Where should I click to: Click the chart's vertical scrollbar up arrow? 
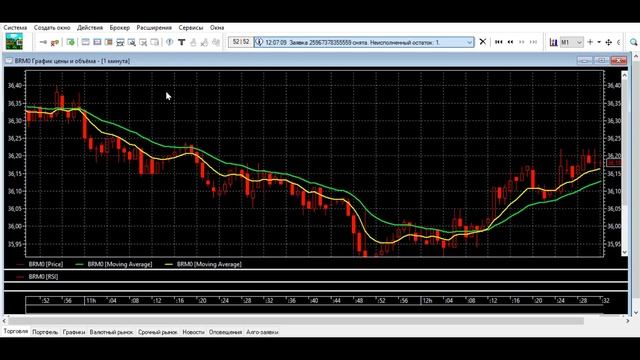tap(624, 75)
